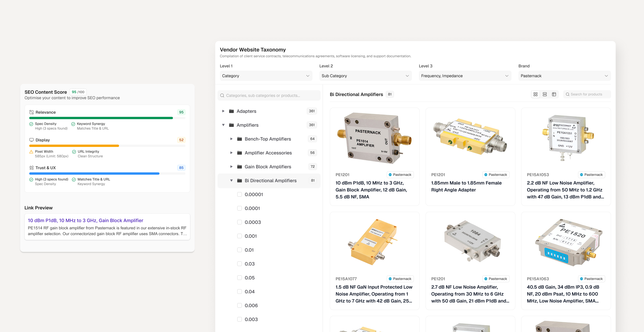Open the 40.5 dB Gain amplifier title
This screenshot has width=644, height=332.
click(563, 294)
